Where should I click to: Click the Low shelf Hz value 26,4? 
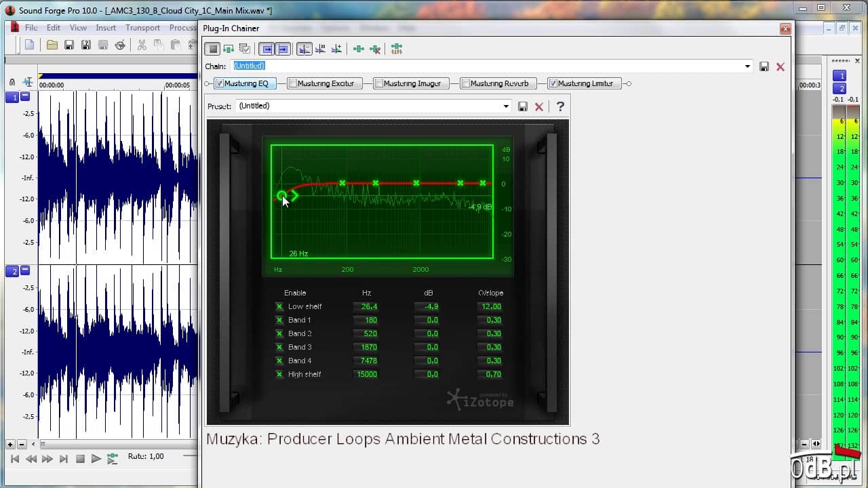point(366,306)
